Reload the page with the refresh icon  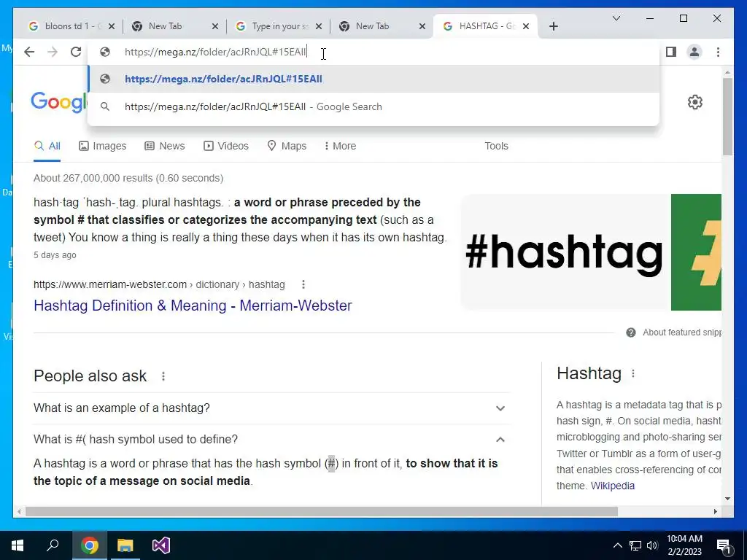point(76,52)
